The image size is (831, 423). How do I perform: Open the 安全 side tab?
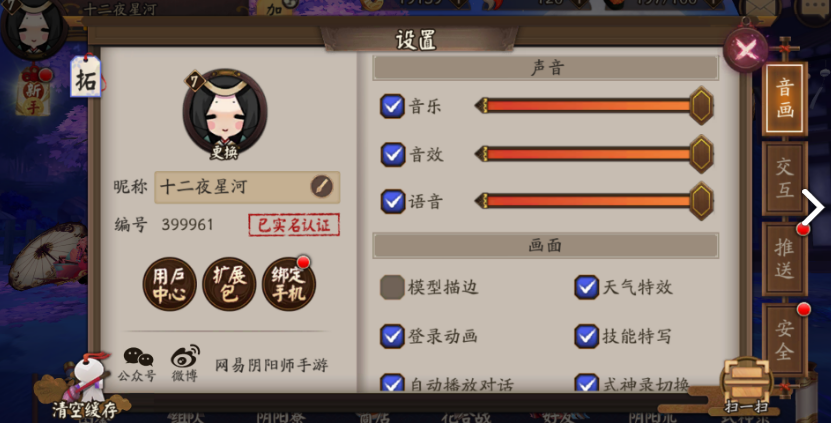(x=784, y=339)
